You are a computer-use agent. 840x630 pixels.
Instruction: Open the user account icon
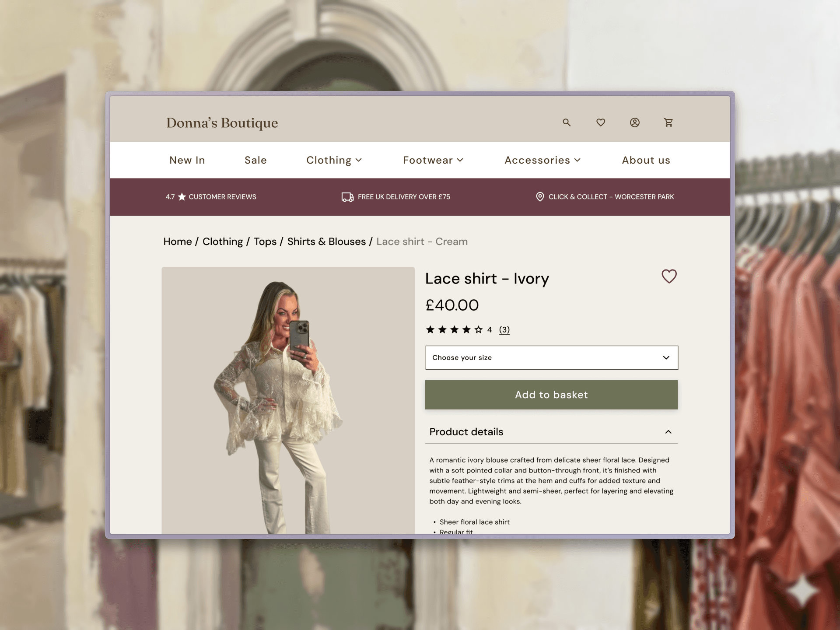(x=635, y=122)
